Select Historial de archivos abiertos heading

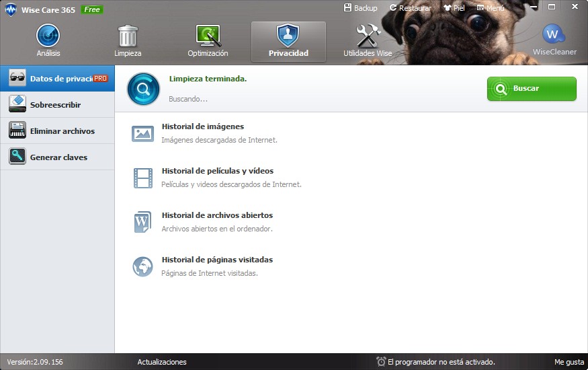[x=217, y=215]
